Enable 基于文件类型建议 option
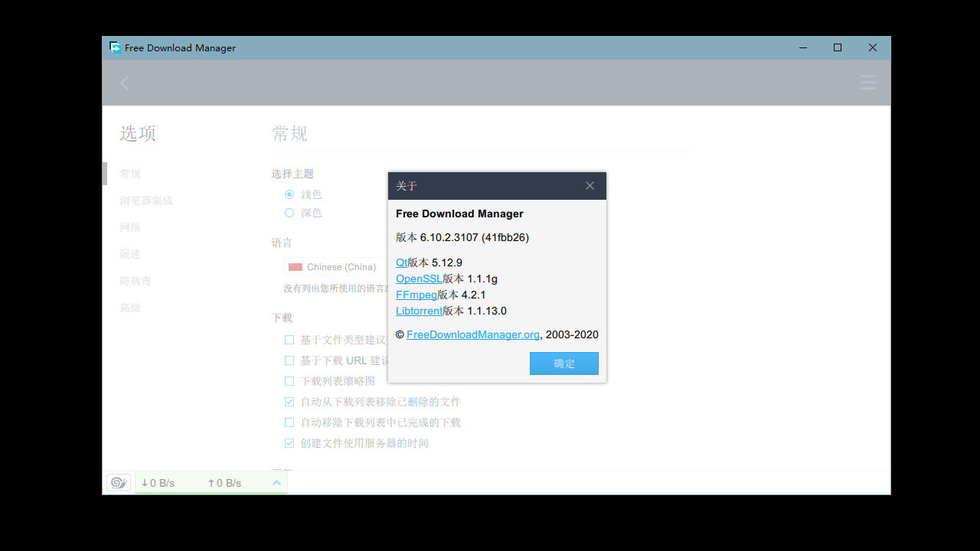The height and width of the screenshot is (551, 980). coord(289,339)
